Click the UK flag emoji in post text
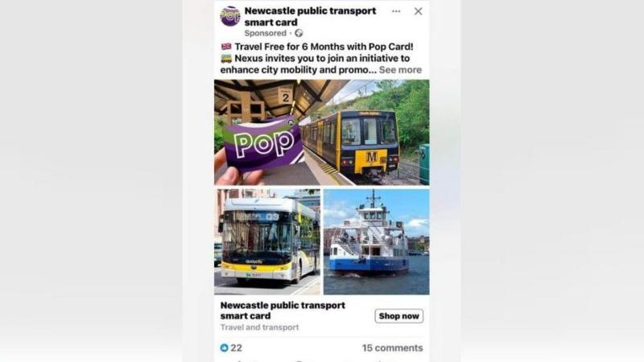This screenshot has height=362, width=644. (226, 47)
